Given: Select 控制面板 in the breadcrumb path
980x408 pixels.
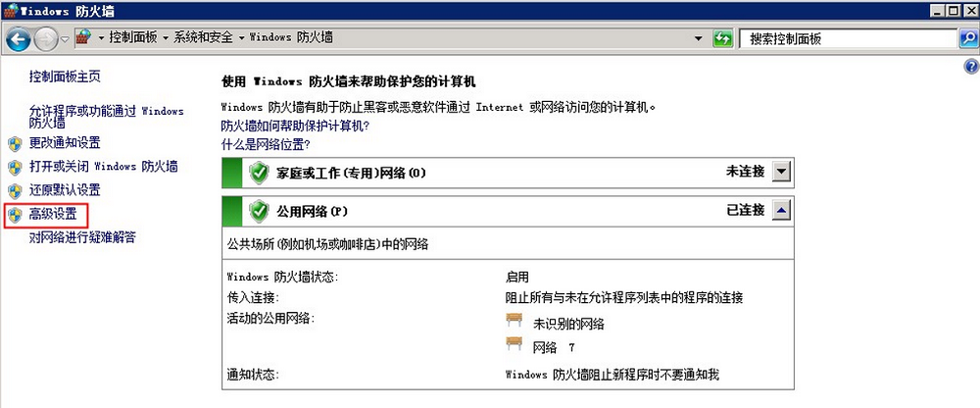Looking at the screenshot, I should click(132, 37).
